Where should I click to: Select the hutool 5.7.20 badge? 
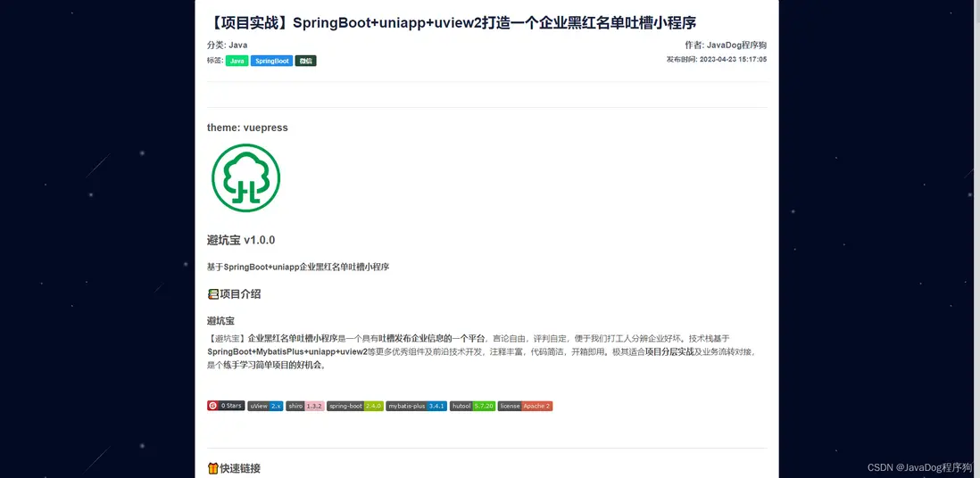tap(472, 406)
